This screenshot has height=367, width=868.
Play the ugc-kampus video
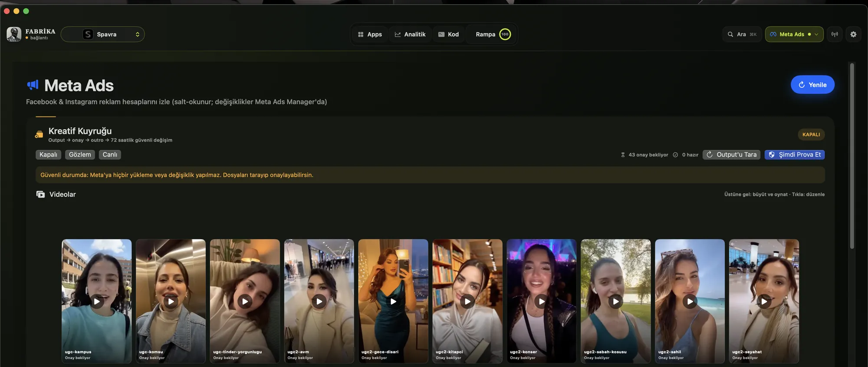tap(97, 301)
